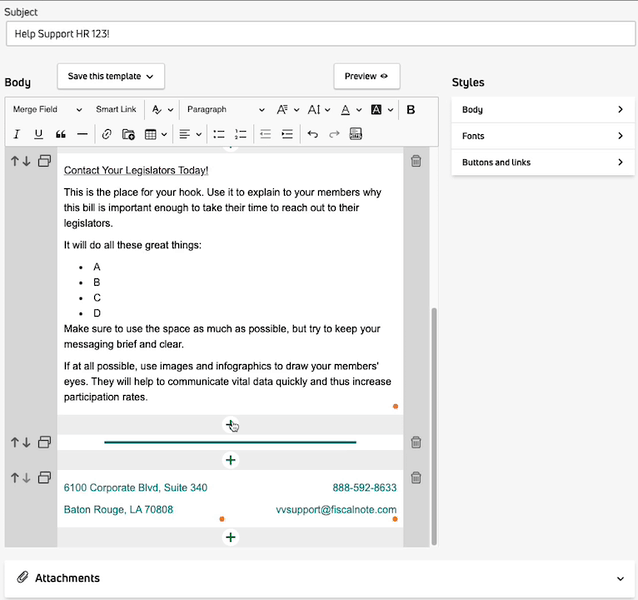Click the 888-592-8633 phone number
Viewport: 638px width, 600px height.
click(365, 487)
